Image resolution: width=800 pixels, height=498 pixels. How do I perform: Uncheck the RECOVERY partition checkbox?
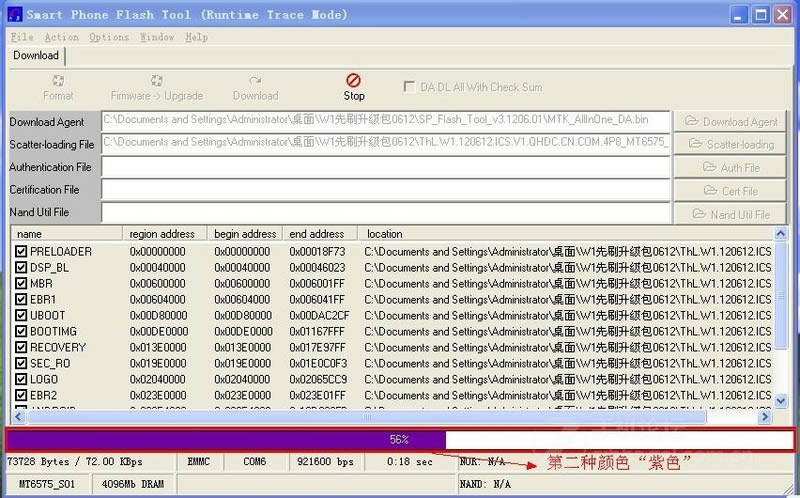[21, 348]
